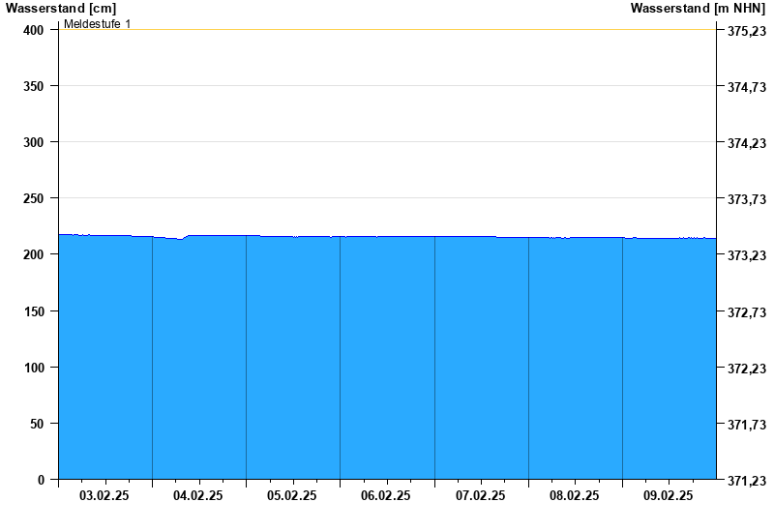This screenshot has height=532, width=774.
Task: Click the 200 tick label on the left axis
Action: (x=34, y=254)
